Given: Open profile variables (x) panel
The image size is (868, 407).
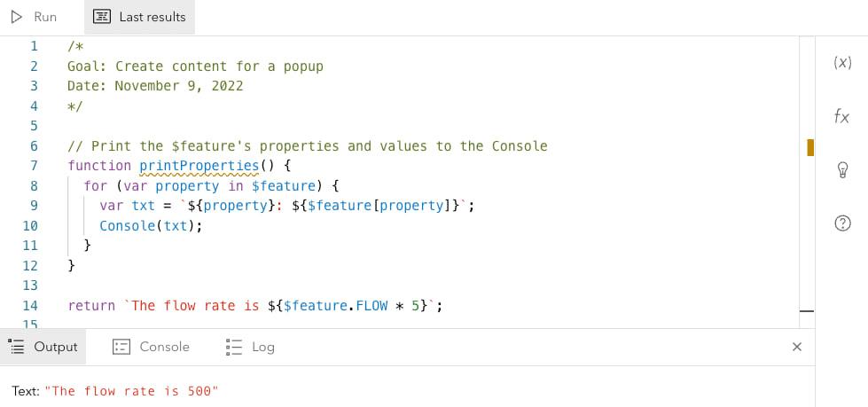Looking at the screenshot, I should [842, 62].
